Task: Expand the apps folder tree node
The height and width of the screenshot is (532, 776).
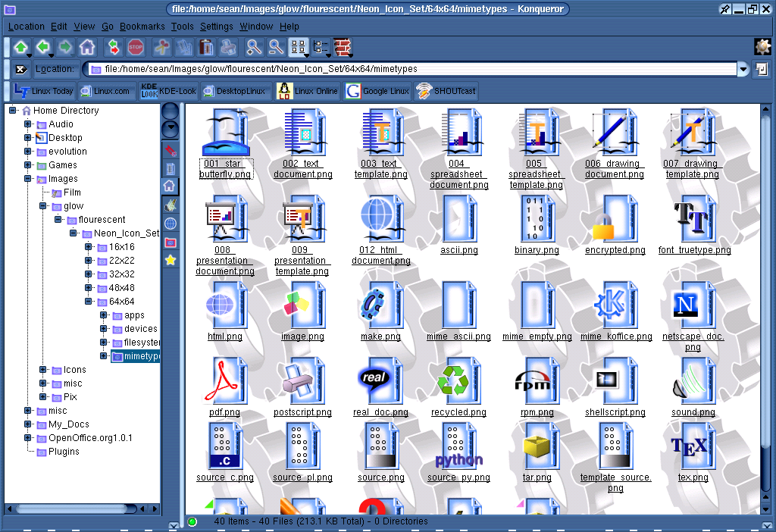Action: click(103, 315)
